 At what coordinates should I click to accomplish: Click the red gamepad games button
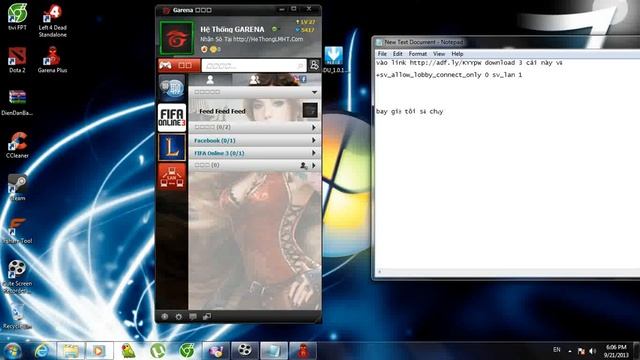(x=179, y=65)
